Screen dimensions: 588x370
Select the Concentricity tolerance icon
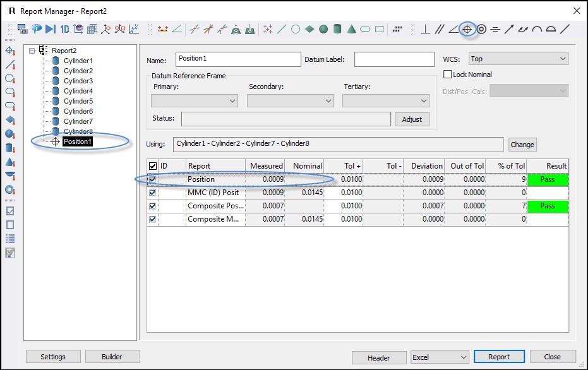[481, 29]
